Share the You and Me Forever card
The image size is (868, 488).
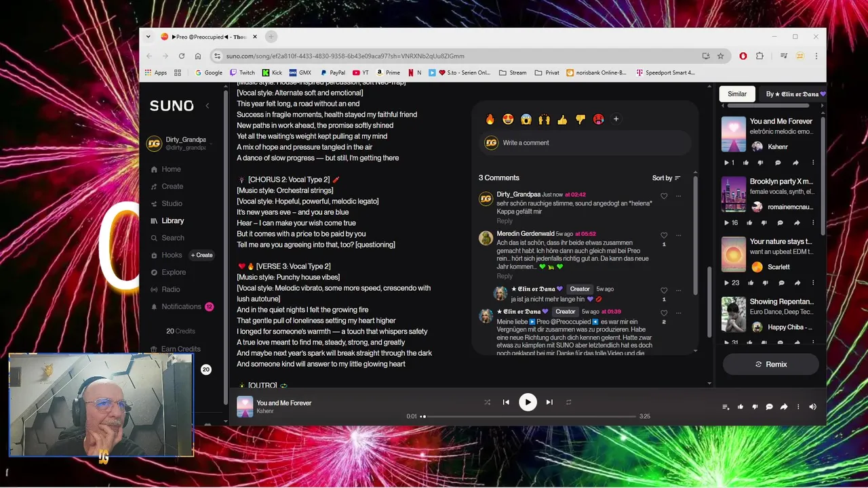click(x=796, y=163)
